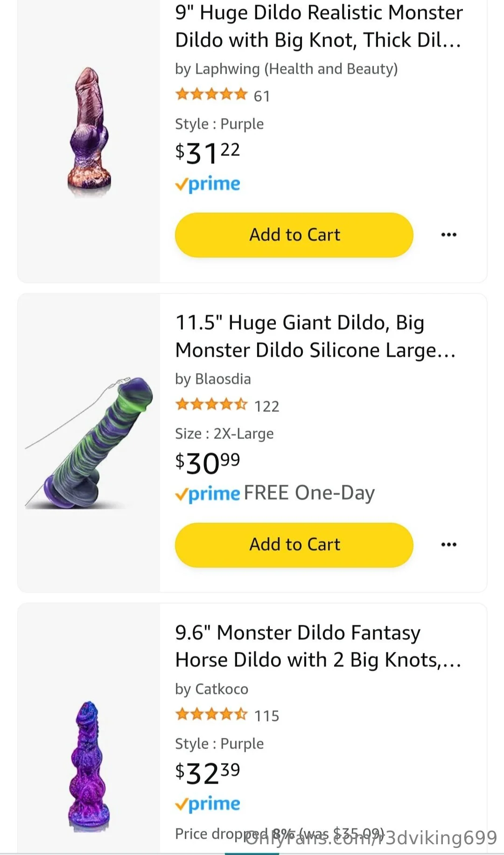Open the Blaosdia product title link
Screen dimensions: 504x855
point(315,336)
